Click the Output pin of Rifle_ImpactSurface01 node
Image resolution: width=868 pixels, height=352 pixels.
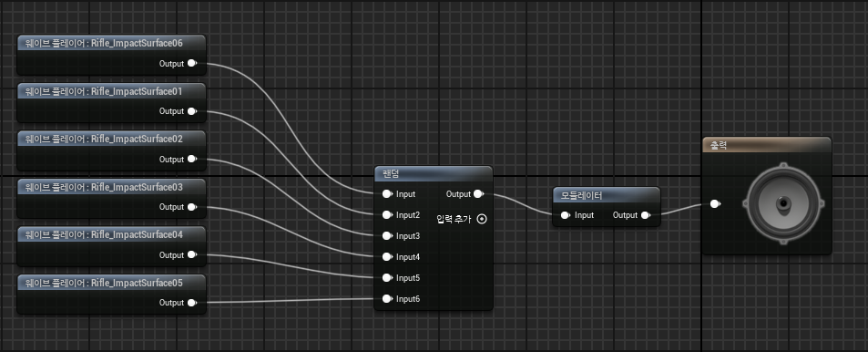192,111
